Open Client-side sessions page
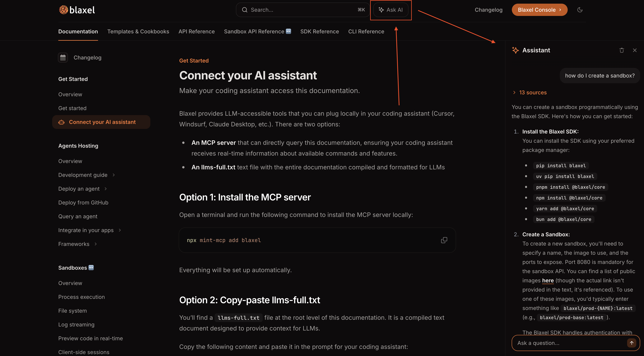This screenshot has width=644, height=356. click(84, 352)
